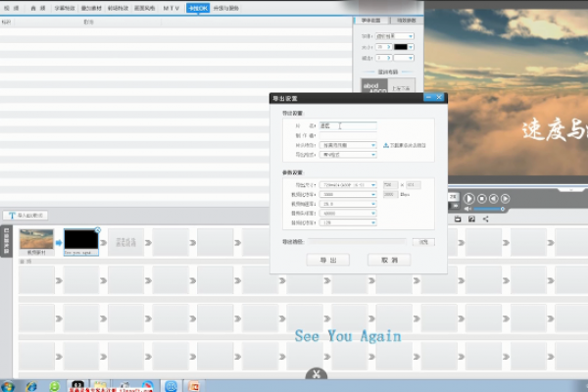Click the browse button for export path

pyautogui.click(x=423, y=242)
